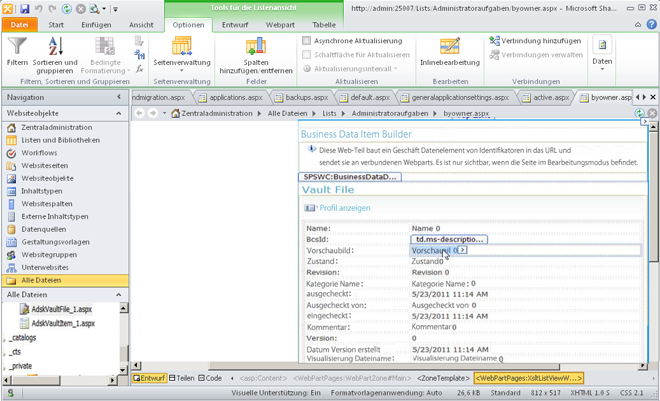Open the breadcrumb history dropdown arrow

point(164,113)
